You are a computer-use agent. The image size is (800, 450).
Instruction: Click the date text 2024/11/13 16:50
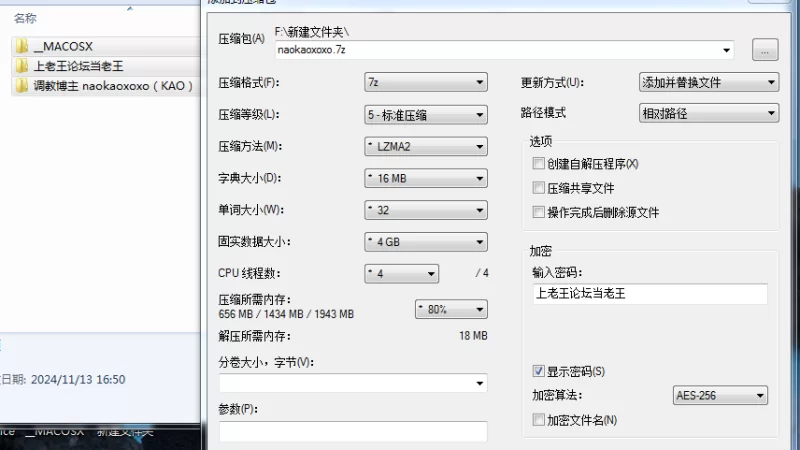78,380
